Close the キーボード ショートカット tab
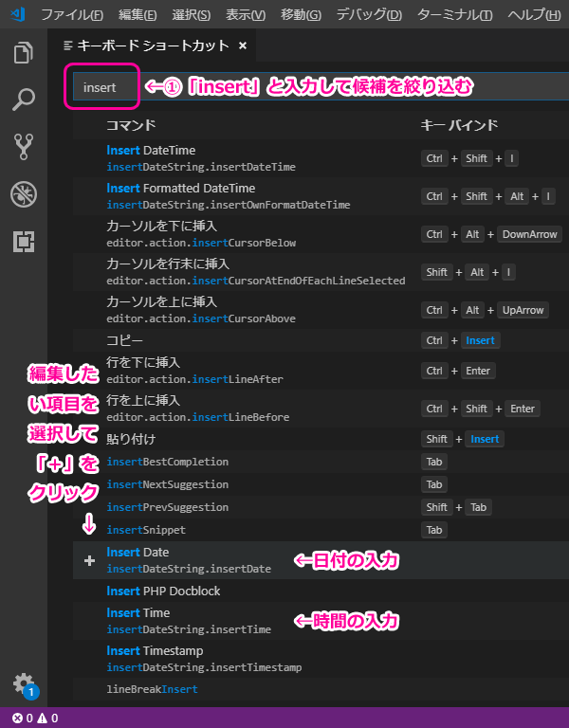This screenshot has height=728, width=569. click(x=243, y=45)
